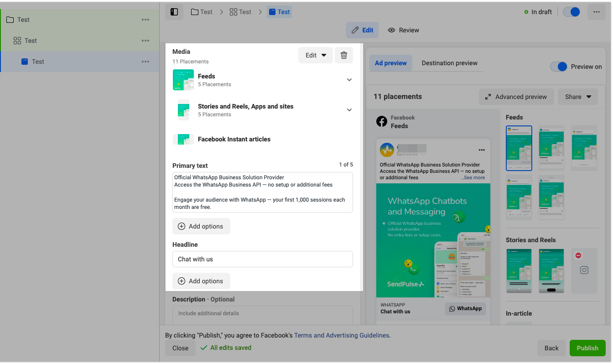The image size is (613, 364).
Task: Turn off the Preview on toggle
Action: (x=558, y=67)
